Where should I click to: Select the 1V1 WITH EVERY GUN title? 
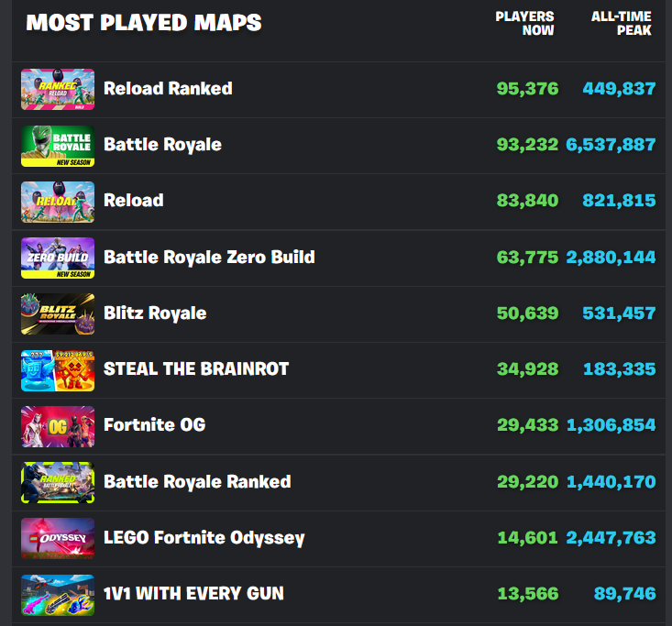coord(193,594)
